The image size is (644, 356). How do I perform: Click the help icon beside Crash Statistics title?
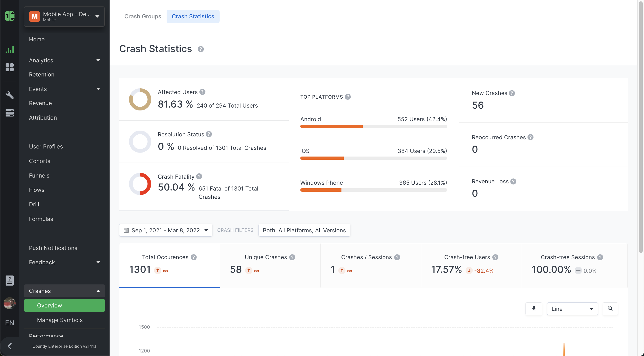[x=201, y=49]
